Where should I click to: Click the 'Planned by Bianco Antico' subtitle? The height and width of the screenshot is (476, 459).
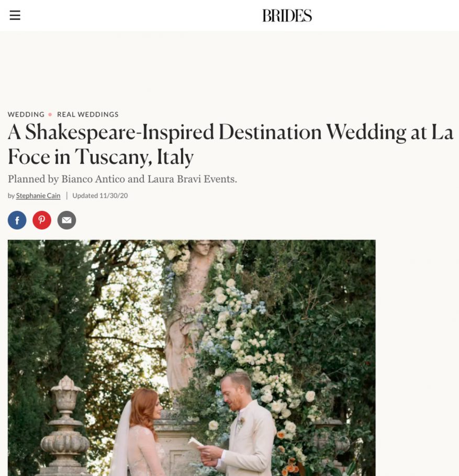click(122, 179)
